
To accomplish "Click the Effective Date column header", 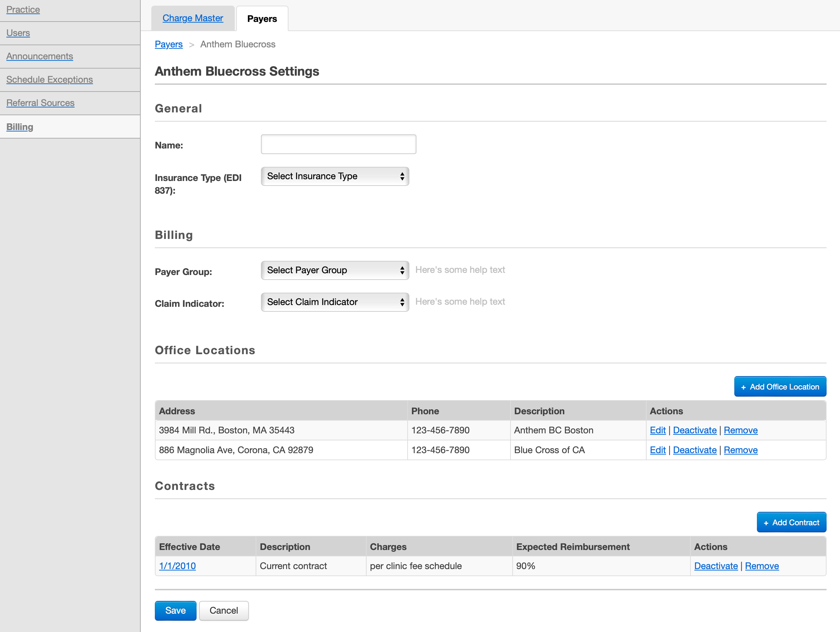I will 205,546.
